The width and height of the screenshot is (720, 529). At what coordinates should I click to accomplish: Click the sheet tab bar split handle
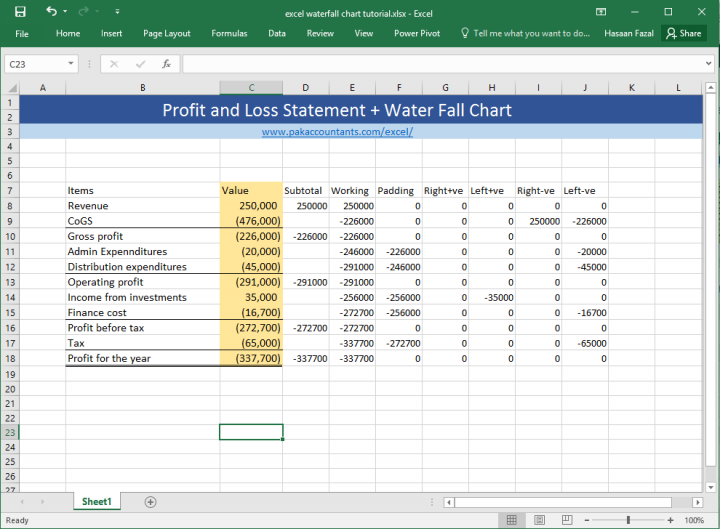pos(432,502)
